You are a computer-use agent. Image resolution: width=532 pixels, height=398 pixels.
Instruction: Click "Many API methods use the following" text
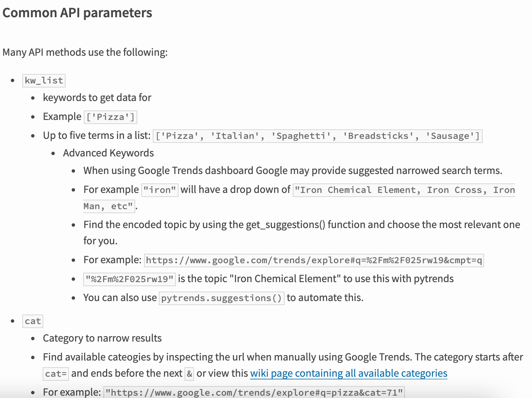85,52
